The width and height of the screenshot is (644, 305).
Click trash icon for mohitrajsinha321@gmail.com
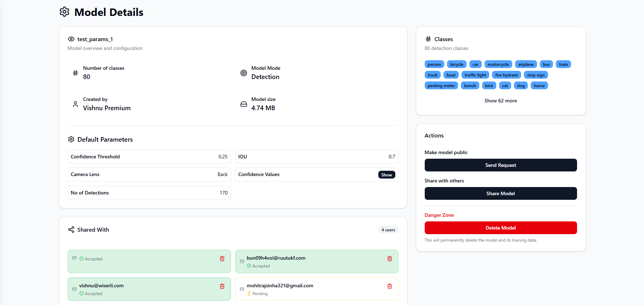click(390, 286)
